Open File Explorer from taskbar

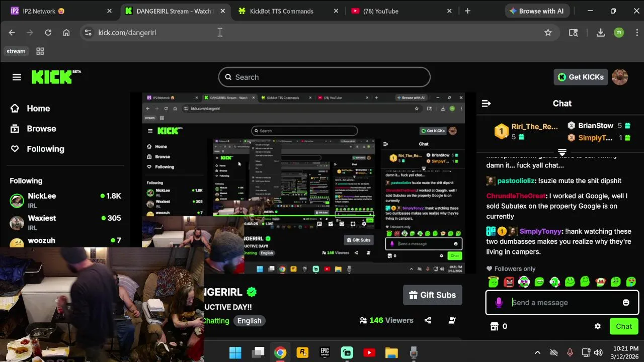coord(391,352)
